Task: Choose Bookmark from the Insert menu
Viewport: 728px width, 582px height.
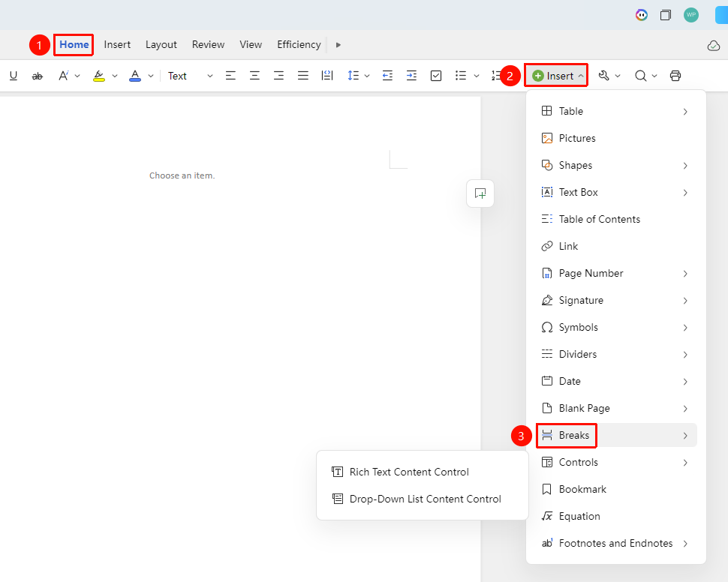Action: [x=615, y=489]
